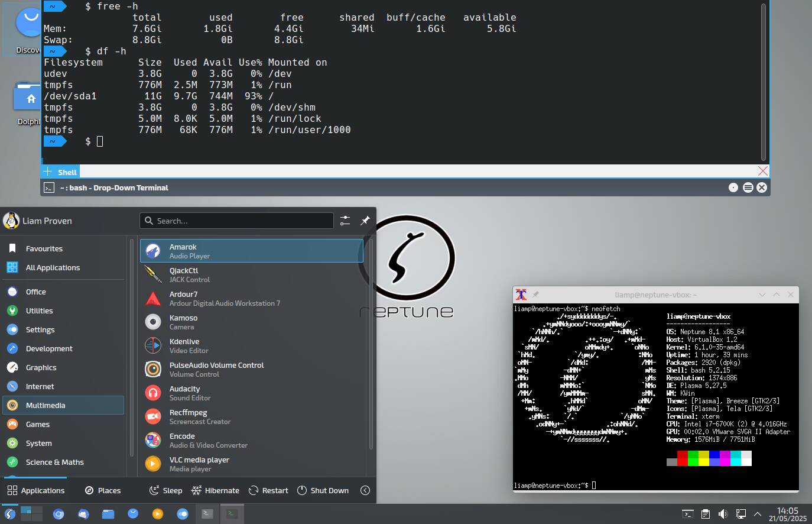
Task: Click the round dot button in the drop-down terminal bar
Action: [733, 187]
